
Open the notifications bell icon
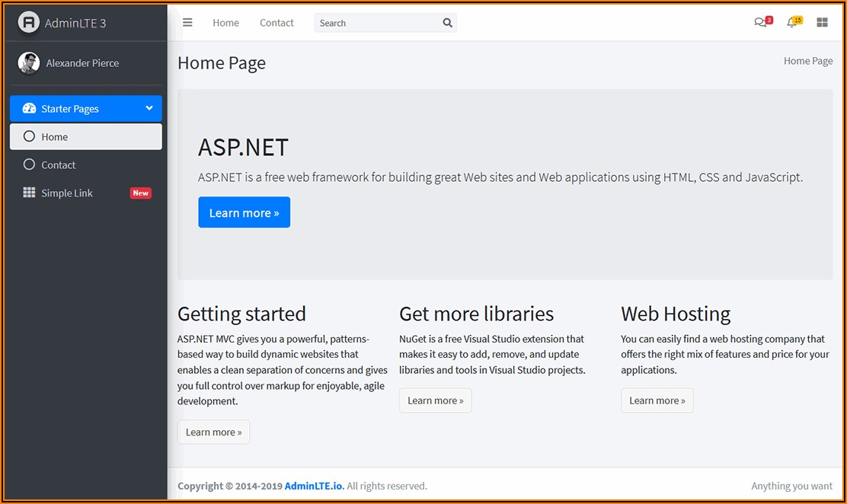[x=791, y=23]
